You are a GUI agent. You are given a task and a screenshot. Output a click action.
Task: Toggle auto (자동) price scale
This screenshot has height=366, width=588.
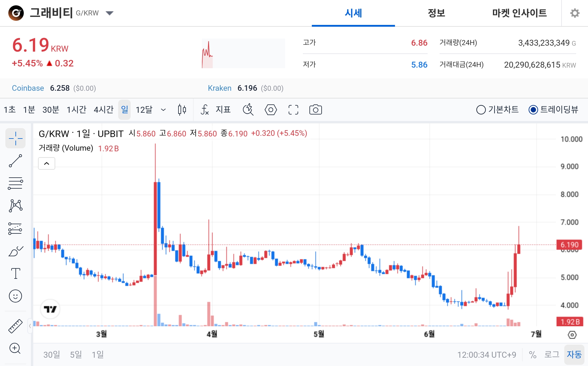click(x=574, y=355)
